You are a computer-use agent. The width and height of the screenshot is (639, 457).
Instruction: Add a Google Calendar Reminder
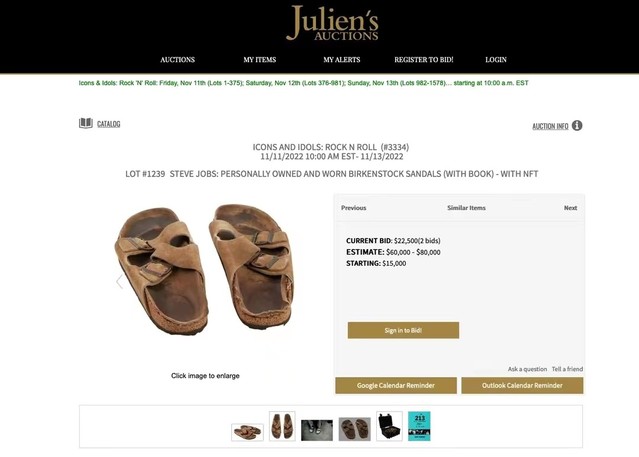click(396, 385)
